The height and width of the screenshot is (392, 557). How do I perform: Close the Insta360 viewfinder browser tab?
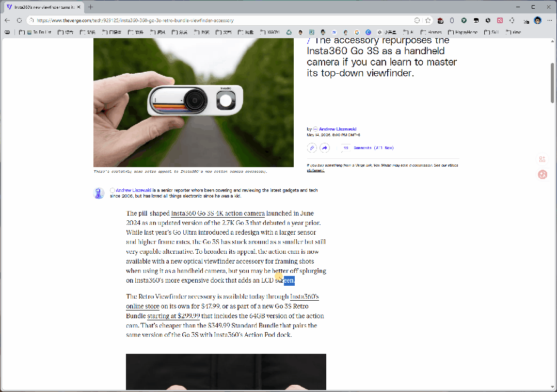point(79,7)
